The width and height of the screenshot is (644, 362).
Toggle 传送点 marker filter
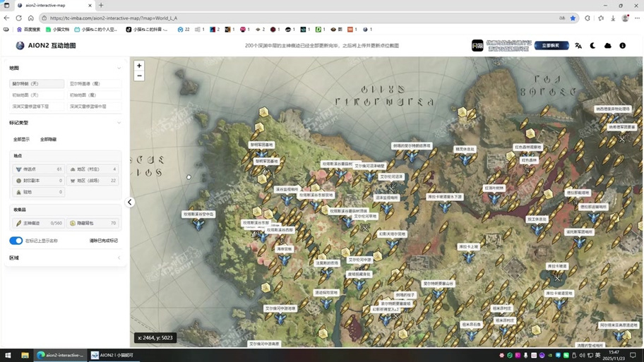coord(38,169)
